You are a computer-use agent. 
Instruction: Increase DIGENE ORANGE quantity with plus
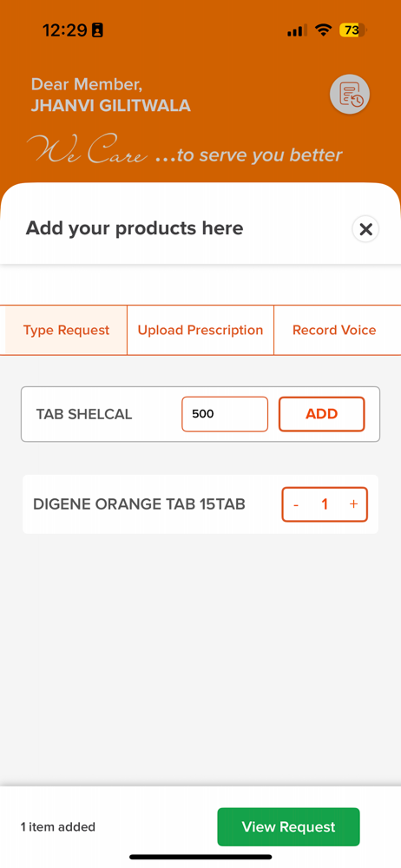pos(353,504)
